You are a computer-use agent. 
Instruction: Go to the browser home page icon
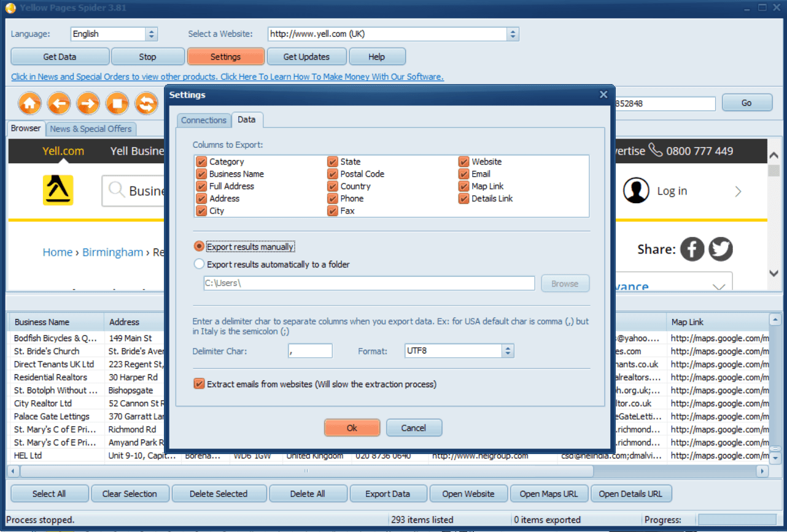pos(30,104)
